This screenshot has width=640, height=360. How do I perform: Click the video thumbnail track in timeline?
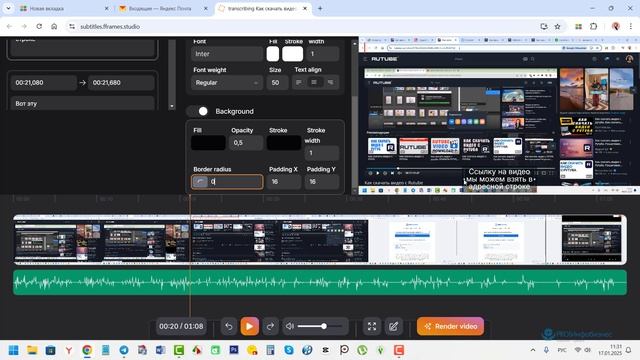pos(320,240)
